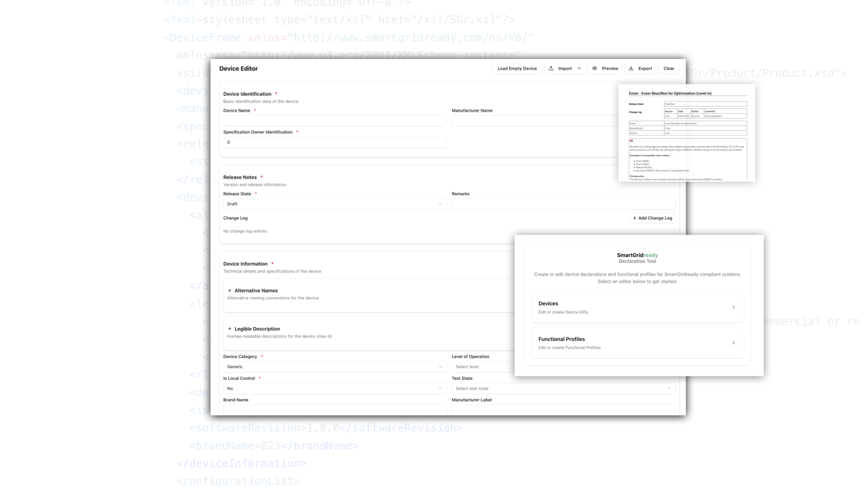Focus the Device Name input field
The height and width of the screenshot is (488, 868).
[335, 121]
